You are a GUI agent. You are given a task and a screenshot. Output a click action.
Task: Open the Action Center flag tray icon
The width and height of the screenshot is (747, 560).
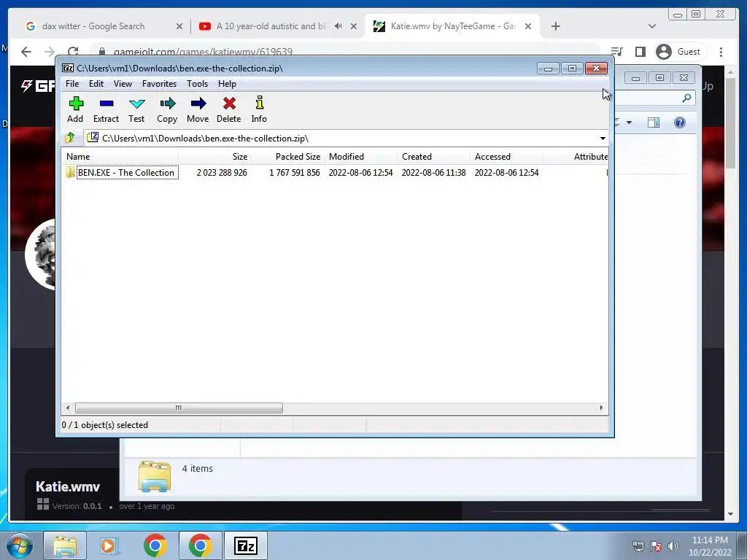click(656, 546)
